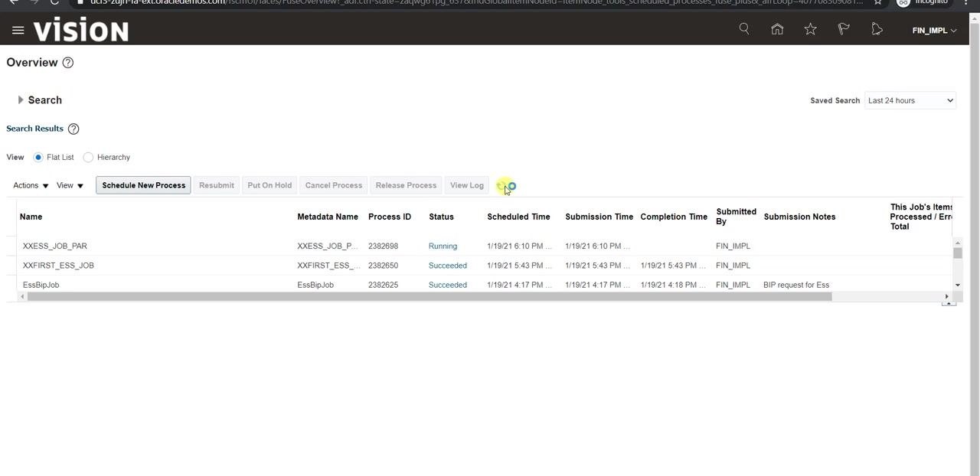
Task: Open Succeeded status for XXFIRST_ESS_JOB
Action: pyautogui.click(x=448, y=266)
